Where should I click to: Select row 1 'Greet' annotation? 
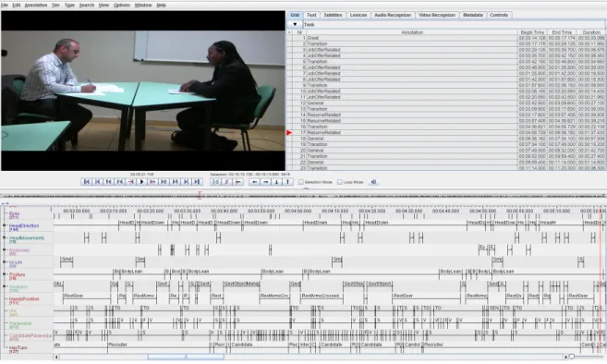(412, 38)
